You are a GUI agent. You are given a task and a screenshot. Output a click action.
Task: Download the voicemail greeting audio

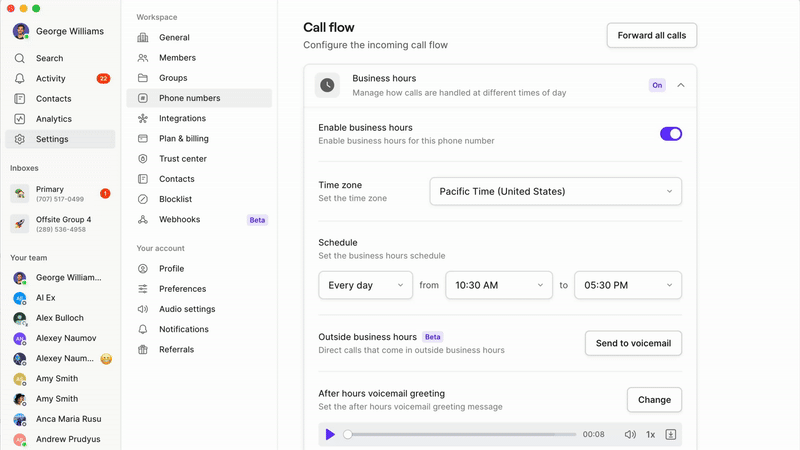pyautogui.click(x=670, y=434)
